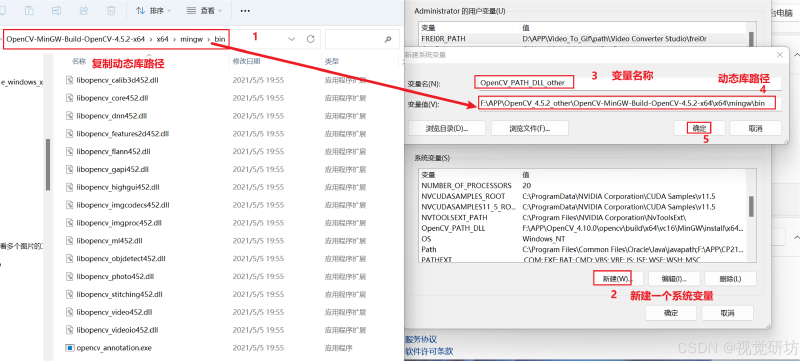
Task: Click the file icon of libopencv_imgcodecs452.dll
Action: 70,205
